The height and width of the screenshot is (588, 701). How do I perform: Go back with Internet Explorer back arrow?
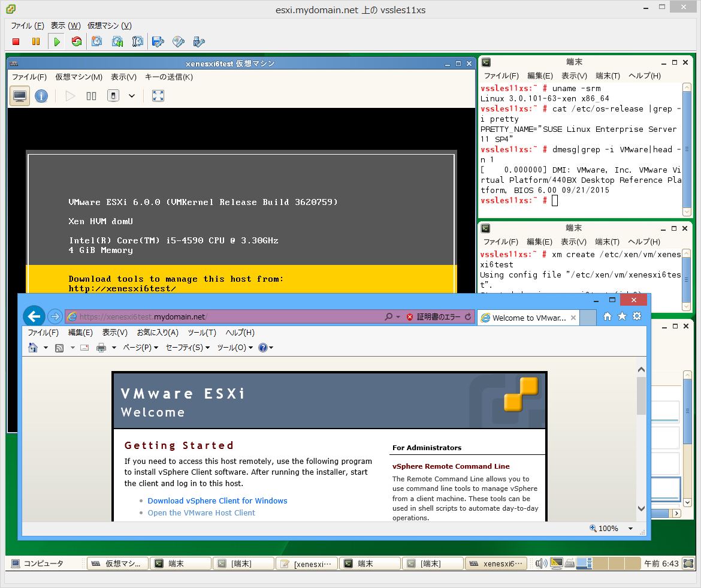(x=34, y=316)
